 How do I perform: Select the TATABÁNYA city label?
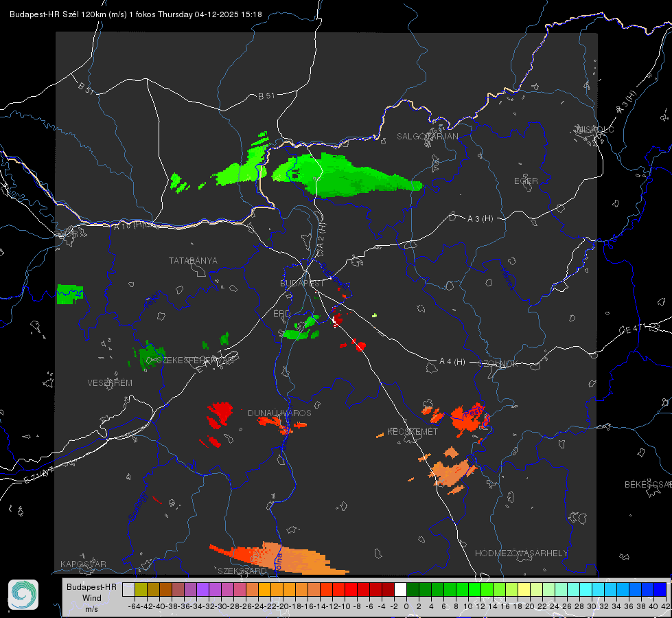193,261
